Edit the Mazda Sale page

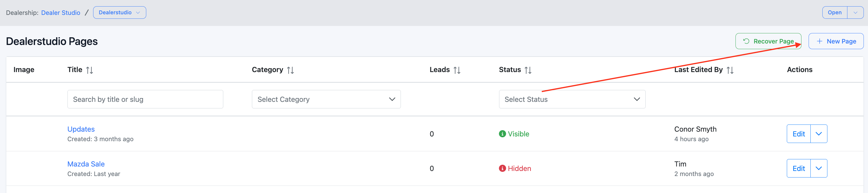[798, 169]
